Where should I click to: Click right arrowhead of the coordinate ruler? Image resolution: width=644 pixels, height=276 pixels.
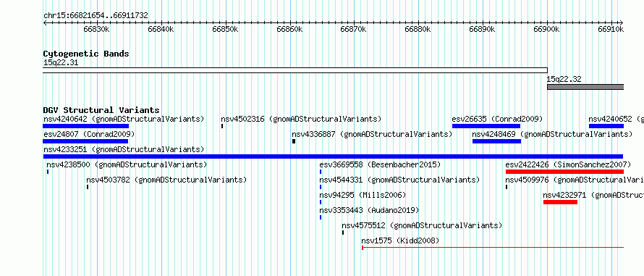[x=622, y=23]
